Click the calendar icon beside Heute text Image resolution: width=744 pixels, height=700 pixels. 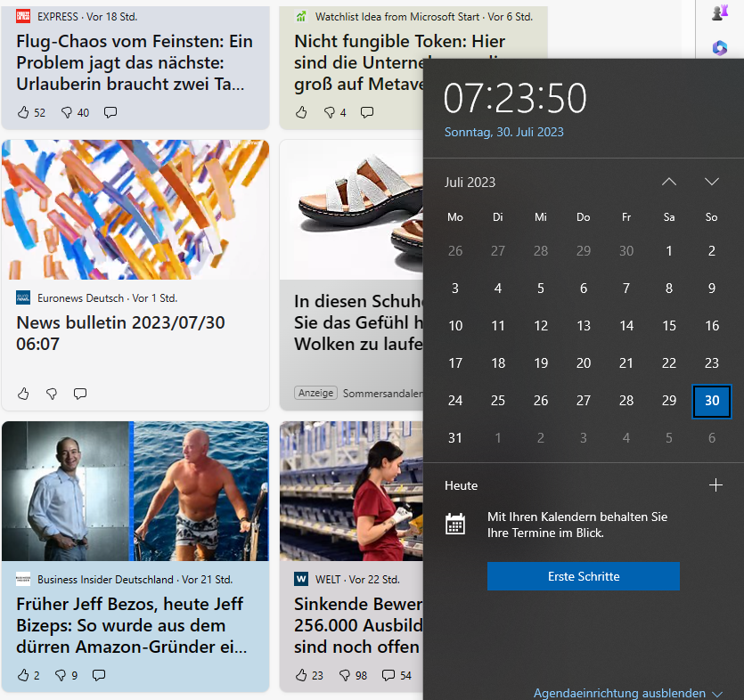455,524
